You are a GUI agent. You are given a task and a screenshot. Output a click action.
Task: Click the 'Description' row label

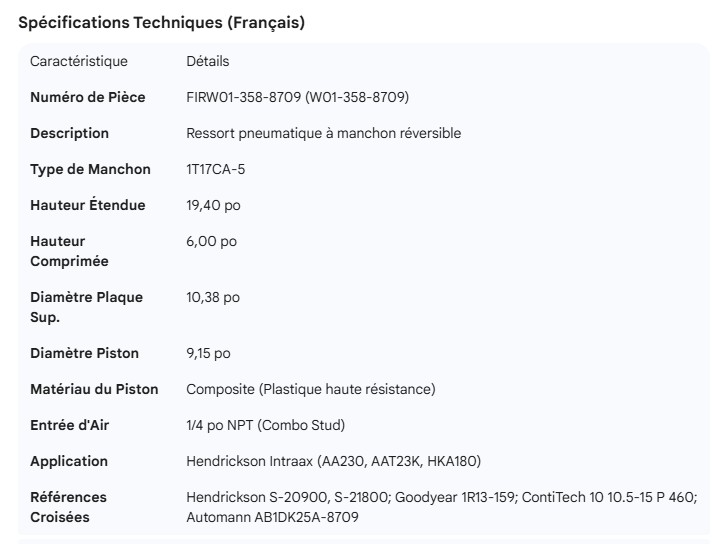(69, 133)
